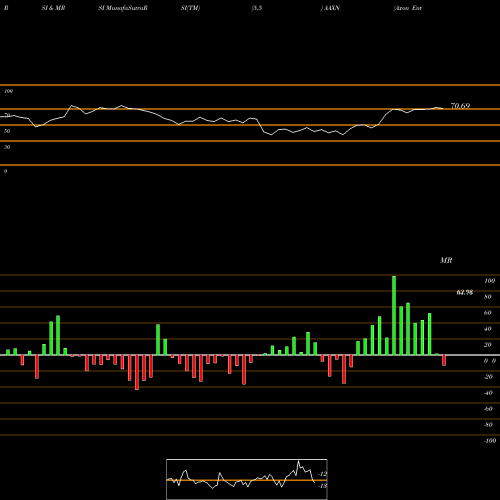Click the MR axis label -20
500x500 pixels.
click(488, 377)
